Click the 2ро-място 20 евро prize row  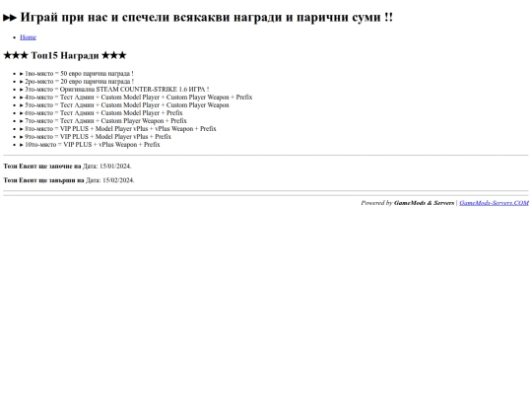(77, 82)
